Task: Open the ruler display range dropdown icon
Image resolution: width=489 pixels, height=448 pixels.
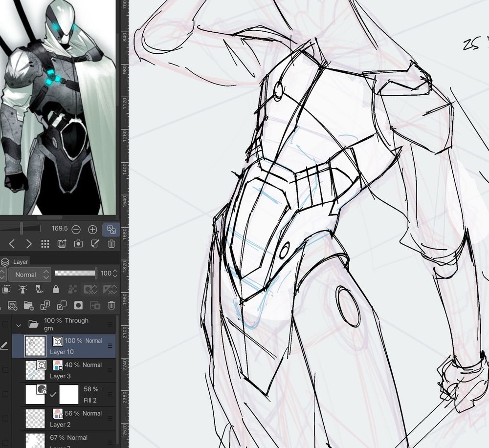Action: (110, 290)
